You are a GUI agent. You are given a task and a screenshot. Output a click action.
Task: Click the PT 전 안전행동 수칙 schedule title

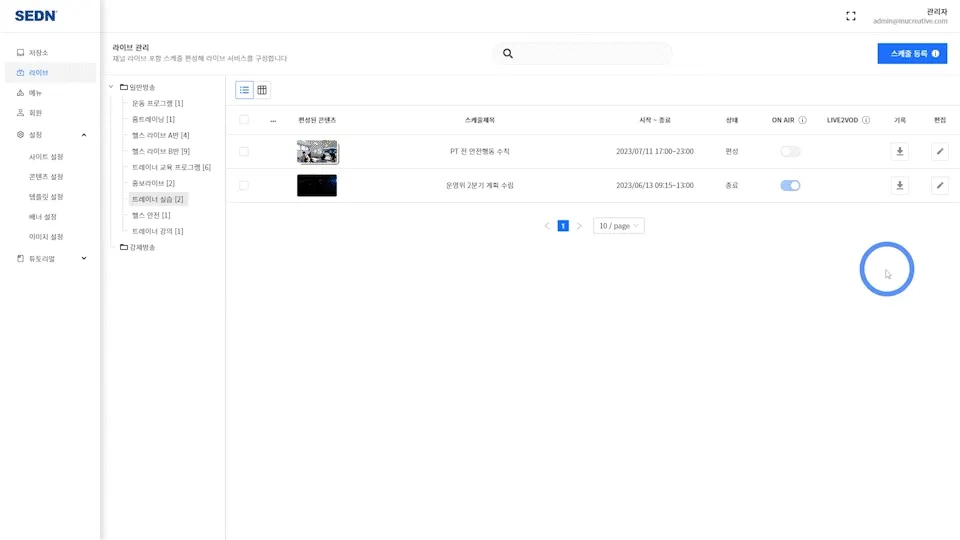[479, 151]
